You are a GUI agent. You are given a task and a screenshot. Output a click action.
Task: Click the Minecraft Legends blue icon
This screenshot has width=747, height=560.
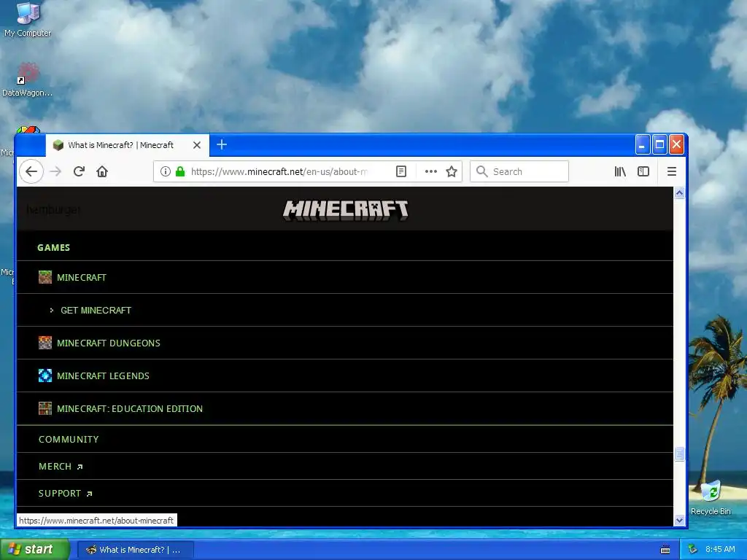click(x=45, y=376)
